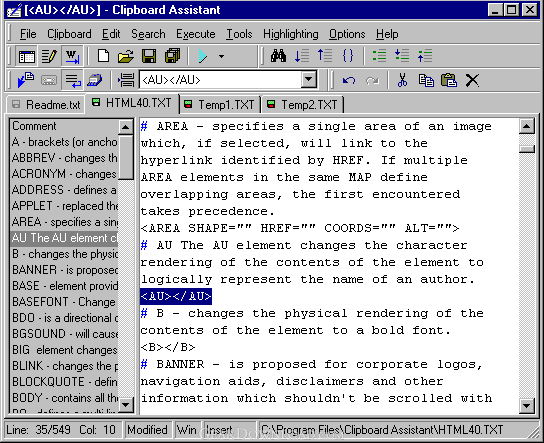Click the Undo arrow icon
Image resolution: width=544 pixels, height=443 pixels.
(x=349, y=80)
